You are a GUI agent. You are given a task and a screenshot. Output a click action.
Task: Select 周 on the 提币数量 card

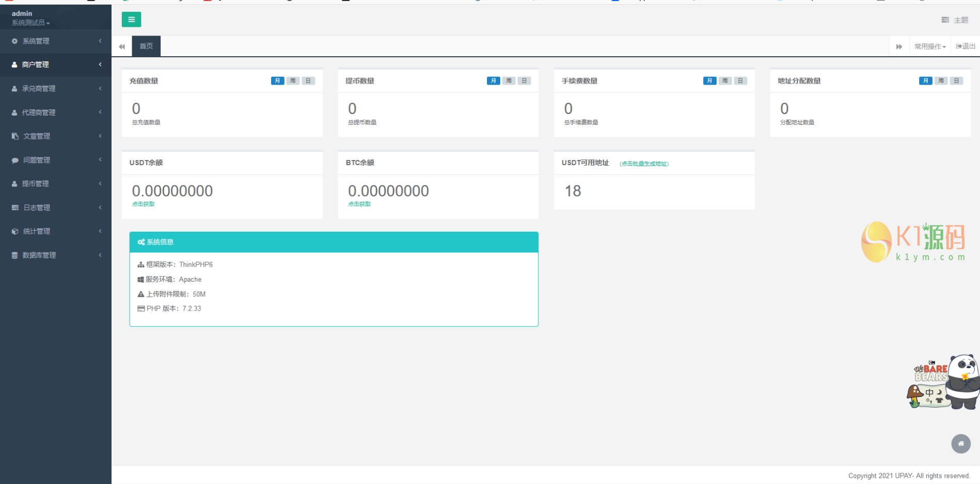point(509,81)
